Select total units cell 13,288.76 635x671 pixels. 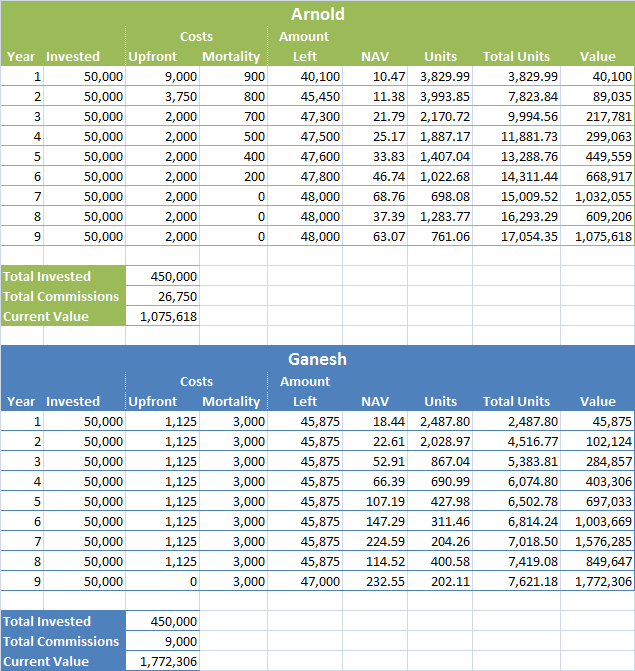point(529,156)
